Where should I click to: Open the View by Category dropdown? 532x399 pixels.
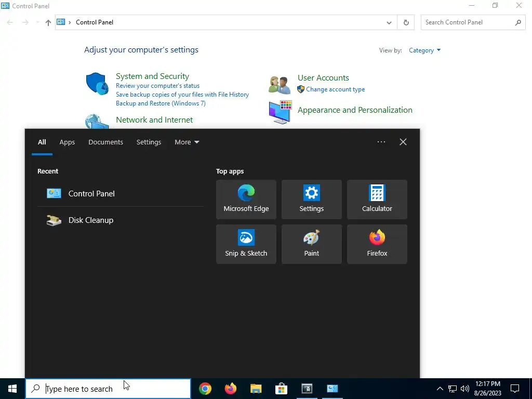(424, 50)
